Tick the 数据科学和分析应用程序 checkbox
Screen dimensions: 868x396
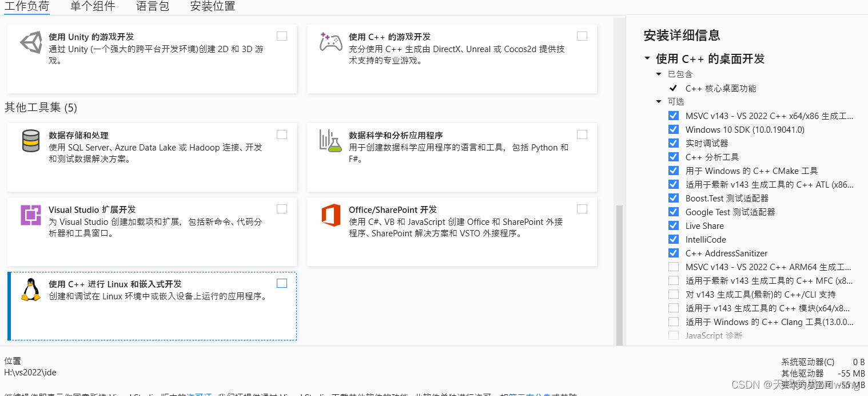(x=582, y=134)
